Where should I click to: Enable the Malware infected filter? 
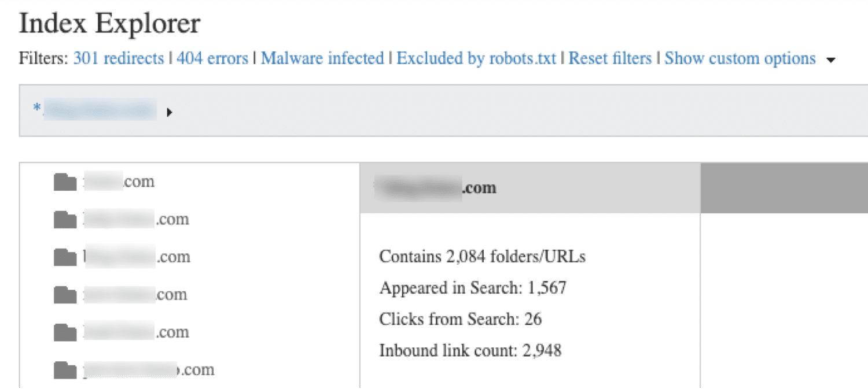point(323,58)
